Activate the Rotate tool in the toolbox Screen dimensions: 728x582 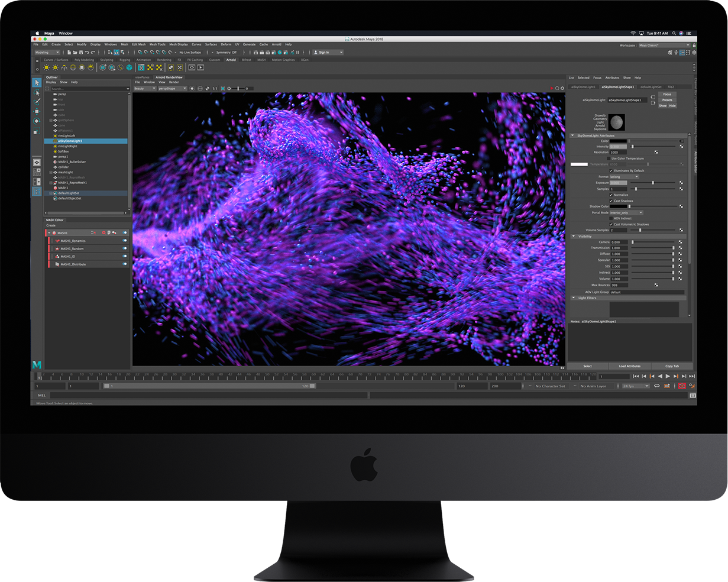[x=37, y=121]
